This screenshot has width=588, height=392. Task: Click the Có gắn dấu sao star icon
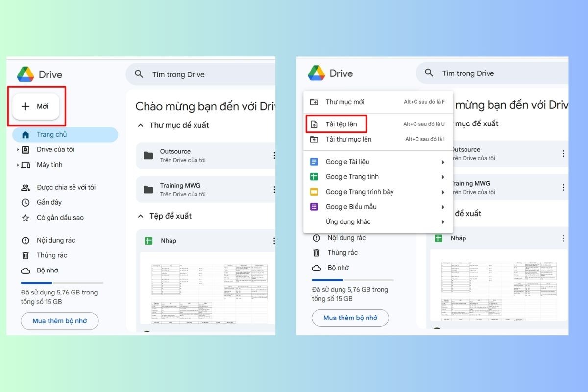pos(25,218)
